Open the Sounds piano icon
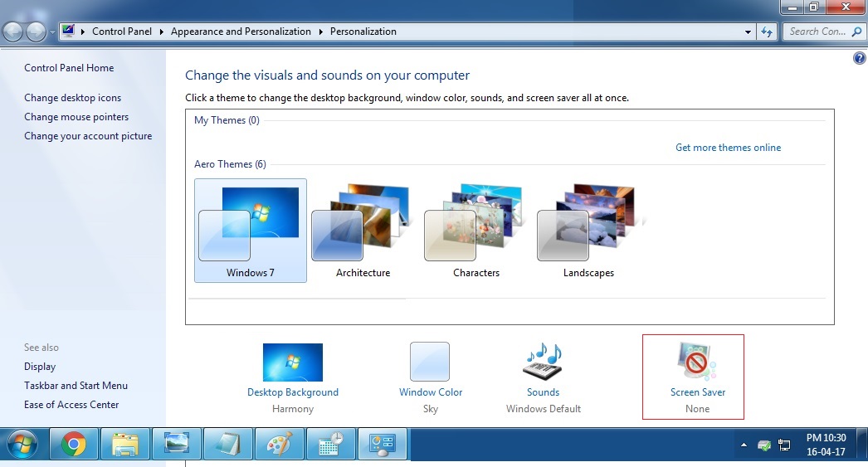The width and height of the screenshot is (868, 467). [543, 362]
